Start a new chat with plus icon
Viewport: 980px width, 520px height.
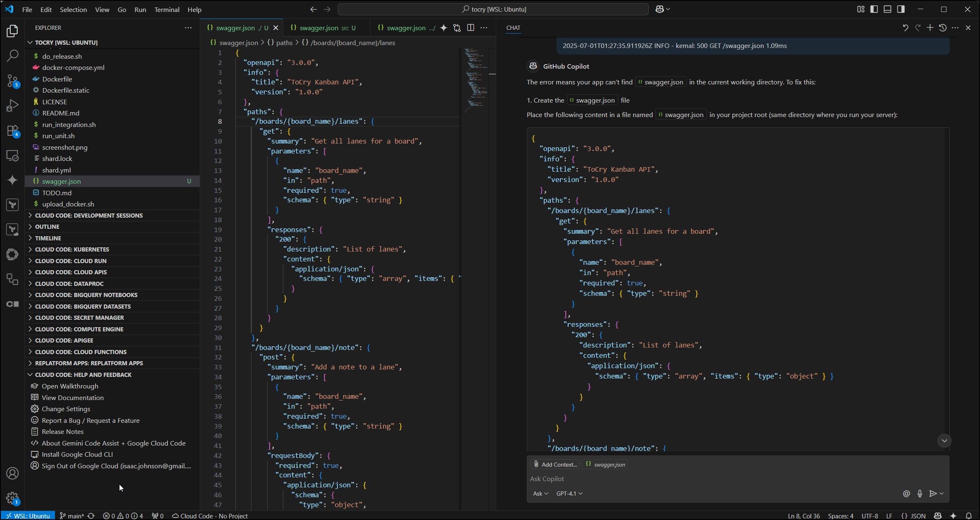930,28
